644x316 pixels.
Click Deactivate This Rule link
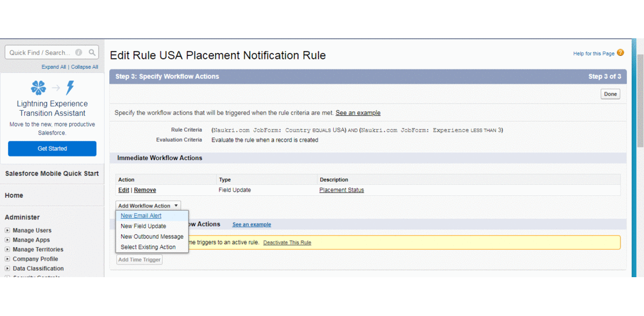(287, 243)
